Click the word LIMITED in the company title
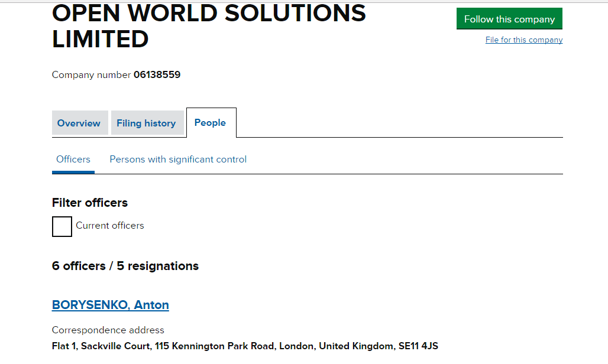This screenshot has width=608, height=364. (x=100, y=40)
